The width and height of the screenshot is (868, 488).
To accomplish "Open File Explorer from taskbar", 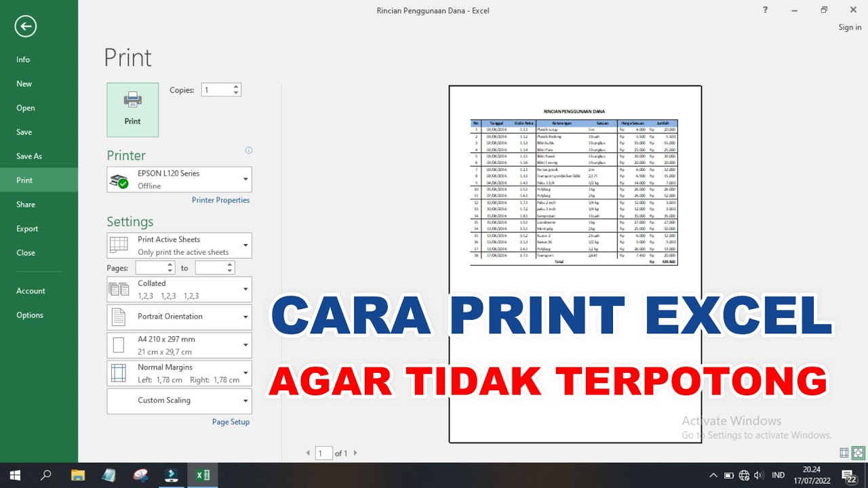I will tap(78, 475).
